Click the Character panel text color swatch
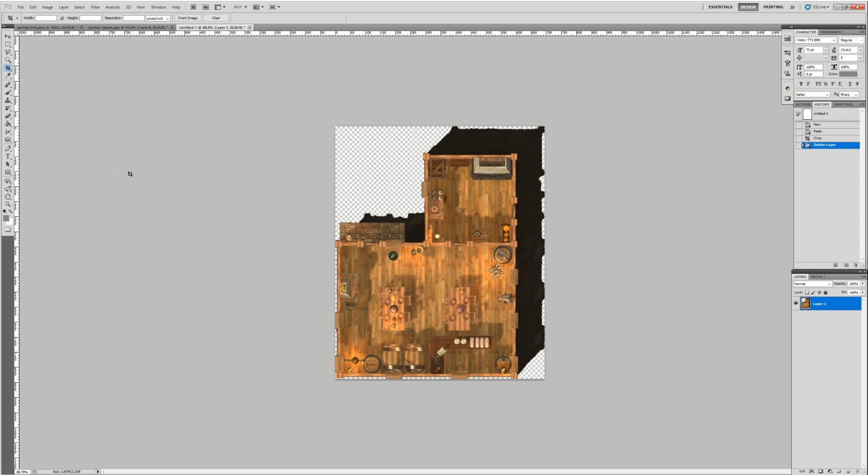This screenshot has height=475, width=868. 848,74
